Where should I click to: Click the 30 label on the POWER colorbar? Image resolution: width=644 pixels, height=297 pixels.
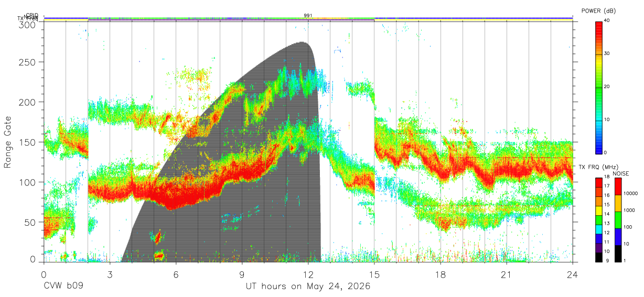(x=607, y=54)
